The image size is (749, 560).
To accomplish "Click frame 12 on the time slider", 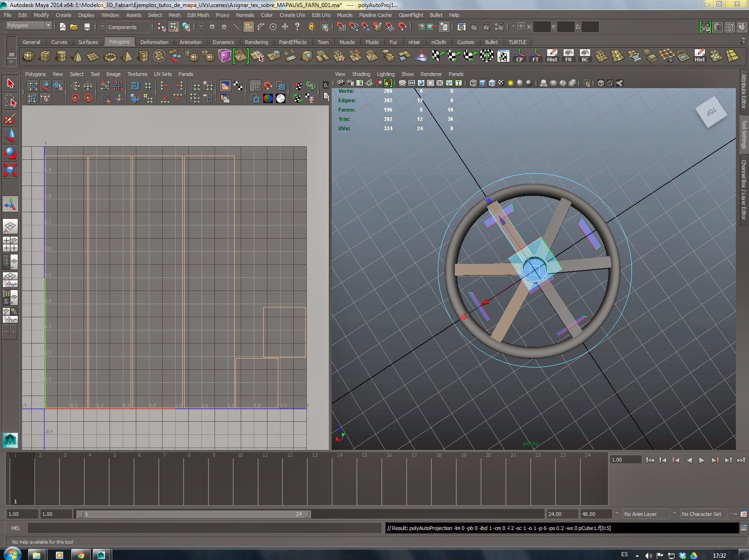I will pos(290,478).
